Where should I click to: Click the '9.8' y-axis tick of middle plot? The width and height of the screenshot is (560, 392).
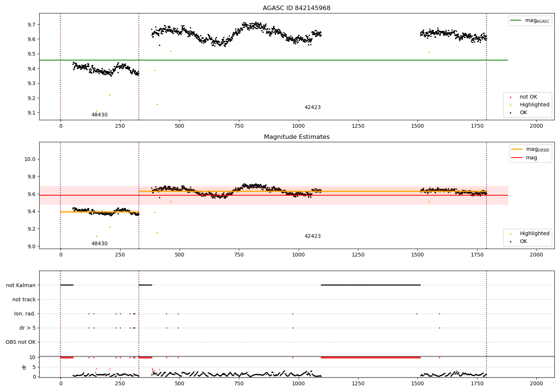tap(31, 177)
